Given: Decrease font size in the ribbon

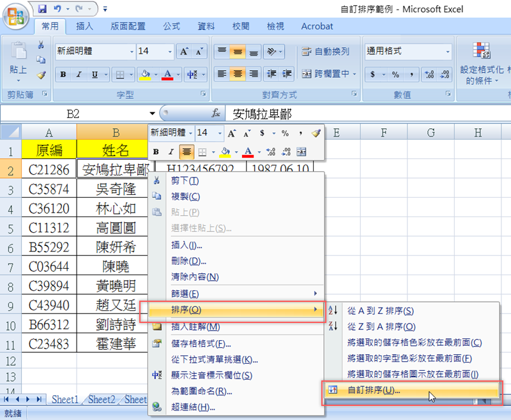Looking at the screenshot, I should (x=199, y=52).
